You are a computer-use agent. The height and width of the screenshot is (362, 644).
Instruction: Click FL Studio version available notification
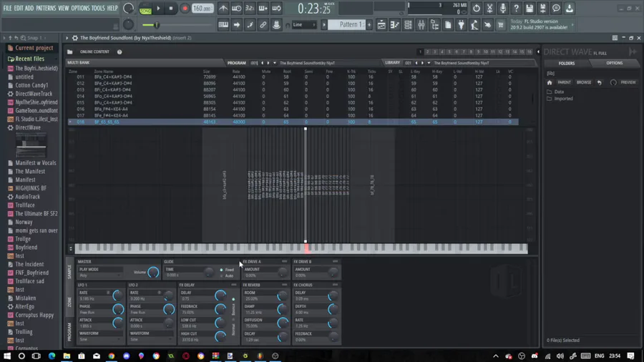(x=542, y=24)
